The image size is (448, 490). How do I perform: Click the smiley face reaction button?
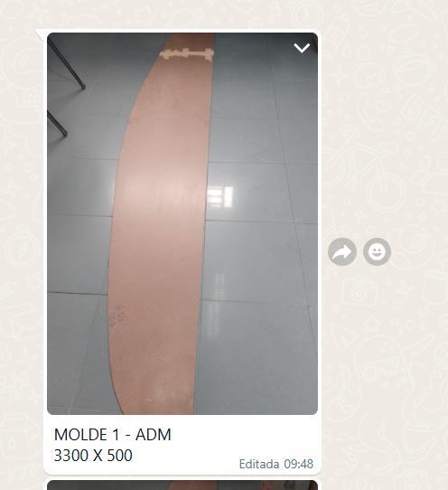click(377, 251)
